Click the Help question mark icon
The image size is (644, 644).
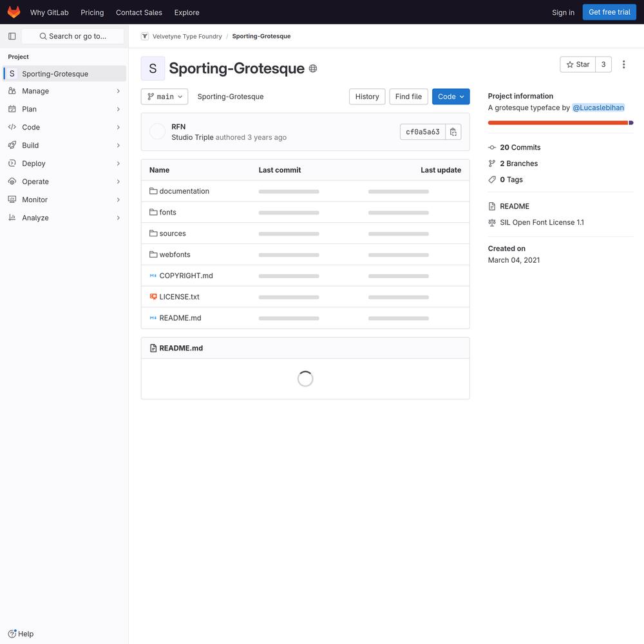click(x=12, y=633)
